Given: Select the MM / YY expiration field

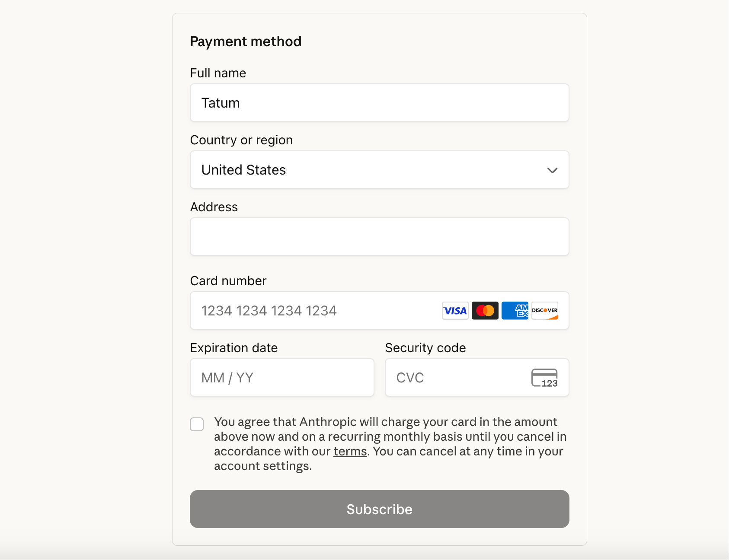Looking at the screenshot, I should (x=282, y=378).
